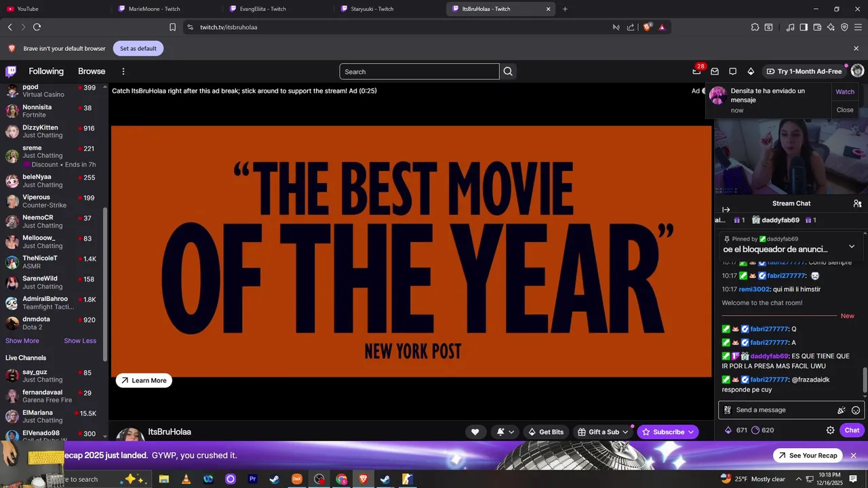Screen dimensions: 868x488
Task: Open the Following page link
Action: click(x=46, y=71)
